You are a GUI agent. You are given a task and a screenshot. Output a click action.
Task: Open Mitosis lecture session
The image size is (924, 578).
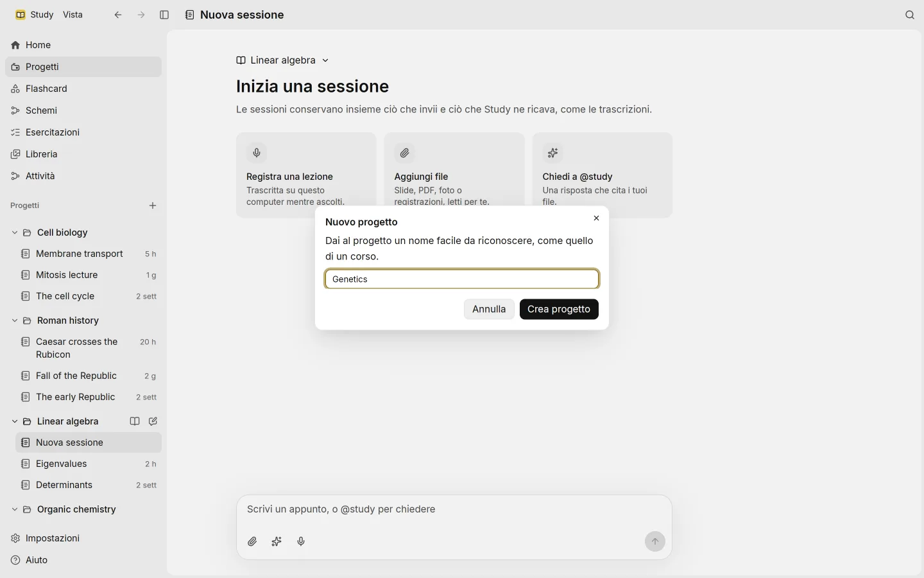point(89,275)
